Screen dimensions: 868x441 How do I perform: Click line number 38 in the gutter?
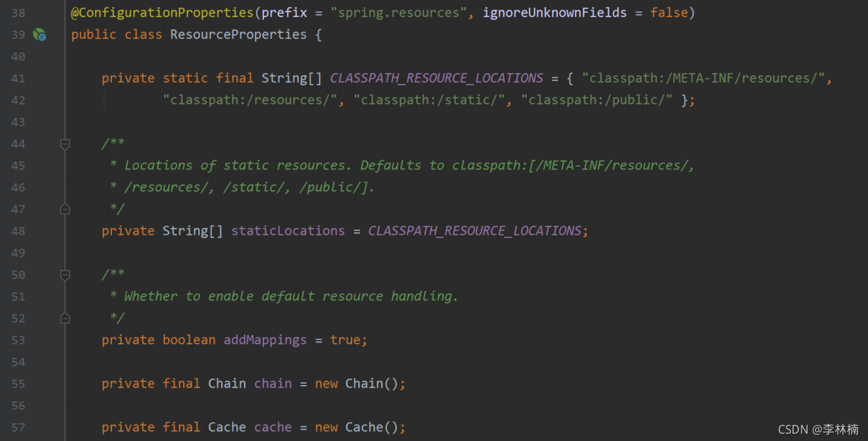(x=18, y=13)
